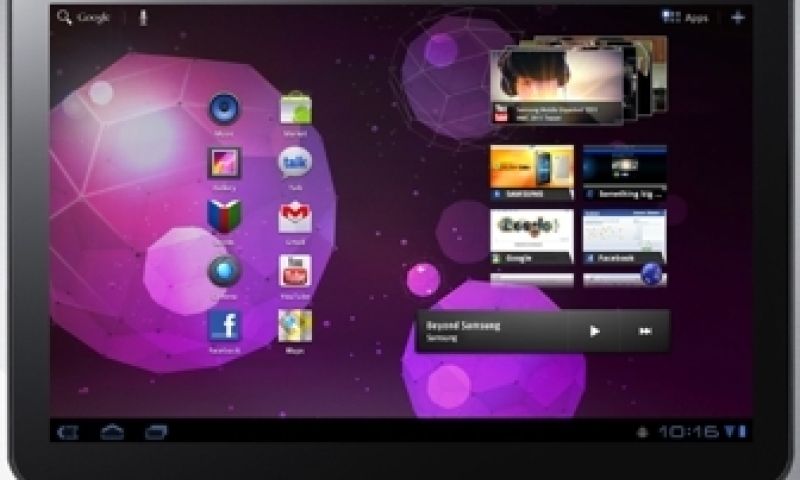This screenshot has height=480, width=800.
Task: Activate voice search microphone
Action: tap(143, 17)
